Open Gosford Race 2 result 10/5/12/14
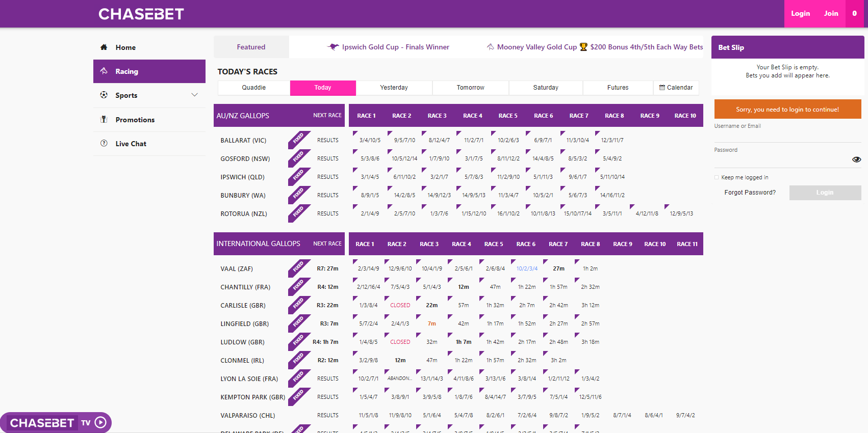Viewport: 868px width, 433px height. (404, 158)
